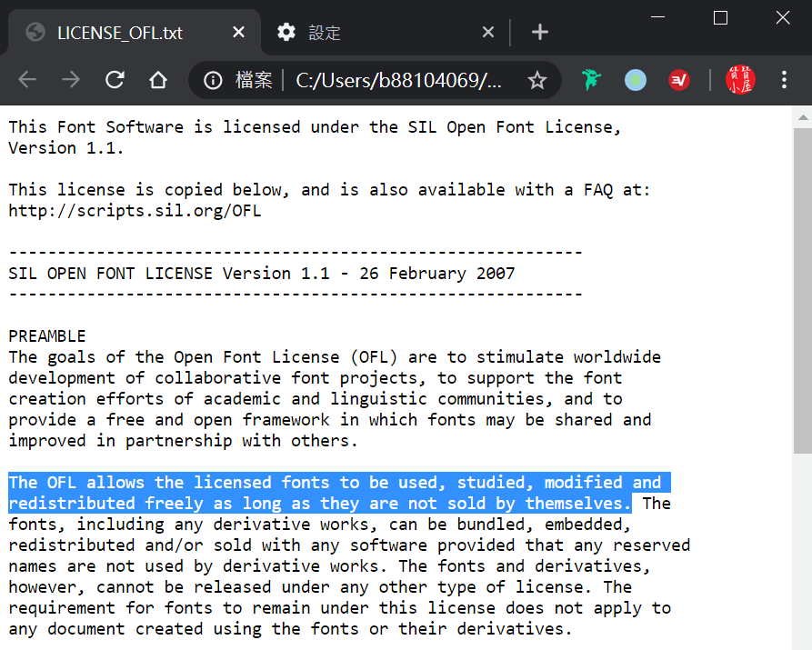Viewport: 812px width, 650px height.
Task: Open the Chrome three-dot menu
Action: pos(784,80)
